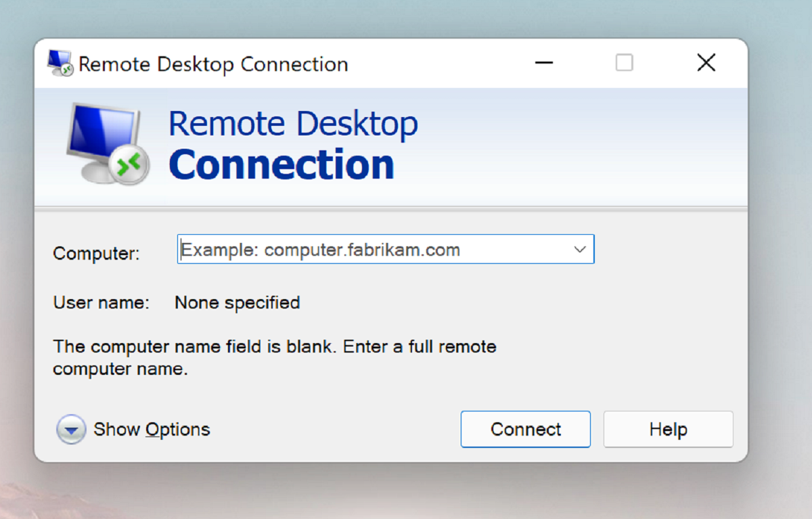Open the Computer name history dropdown
This screenshot has width=812, height=519.
point(579,249)
